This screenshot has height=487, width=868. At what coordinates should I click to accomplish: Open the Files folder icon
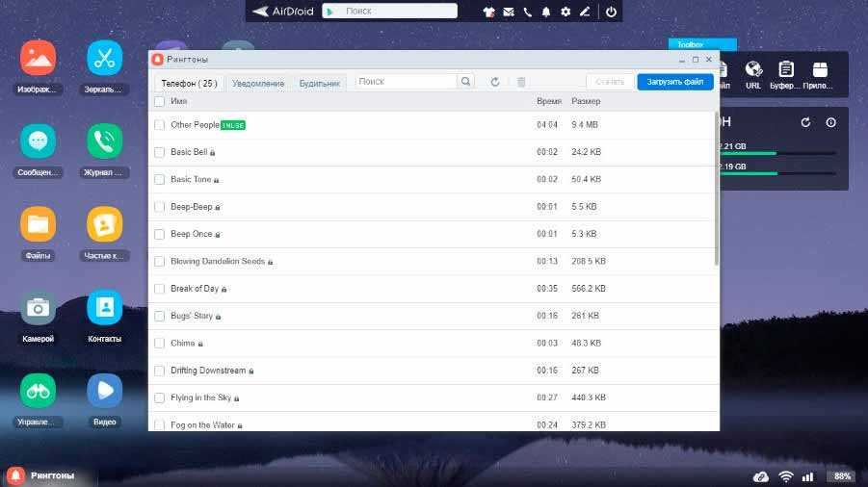click(39, 224)
